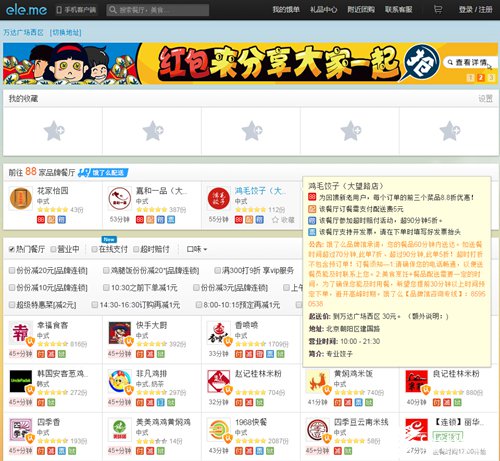The width and height of the screenshot is (500, 461).
Task: Click the 收藏 star next to 鸿毛饺子
Action: (x=283, y=220)
